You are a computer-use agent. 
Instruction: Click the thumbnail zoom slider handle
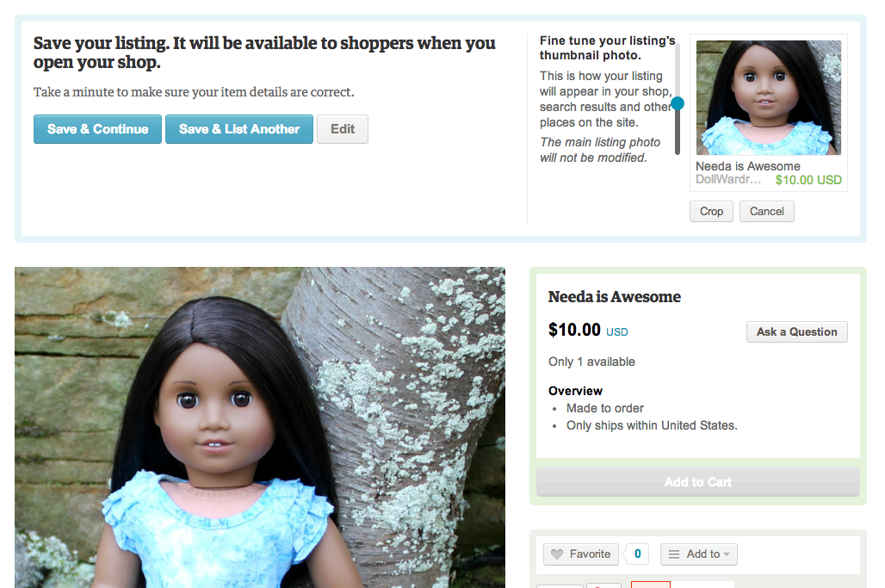point(678,103)
